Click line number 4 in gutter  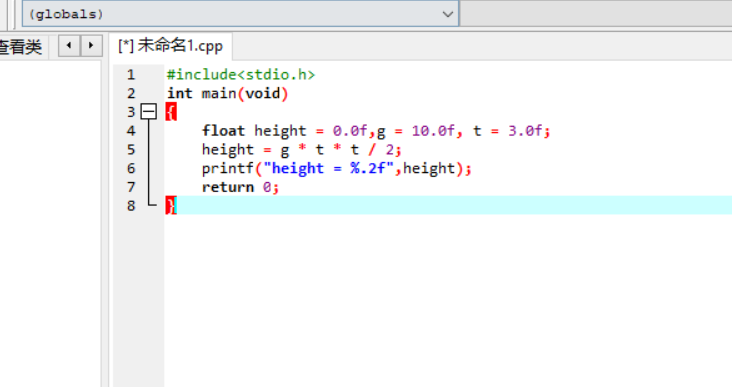[131, 131]
